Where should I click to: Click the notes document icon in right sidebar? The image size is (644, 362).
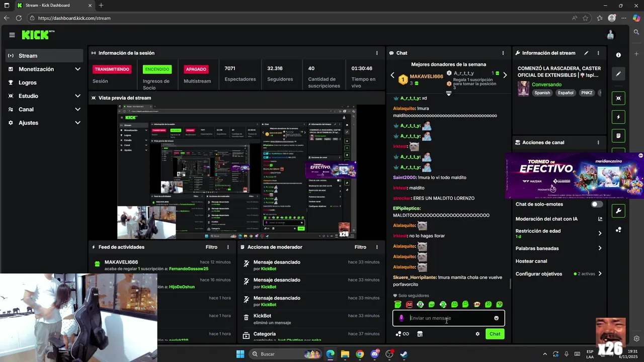618,136
